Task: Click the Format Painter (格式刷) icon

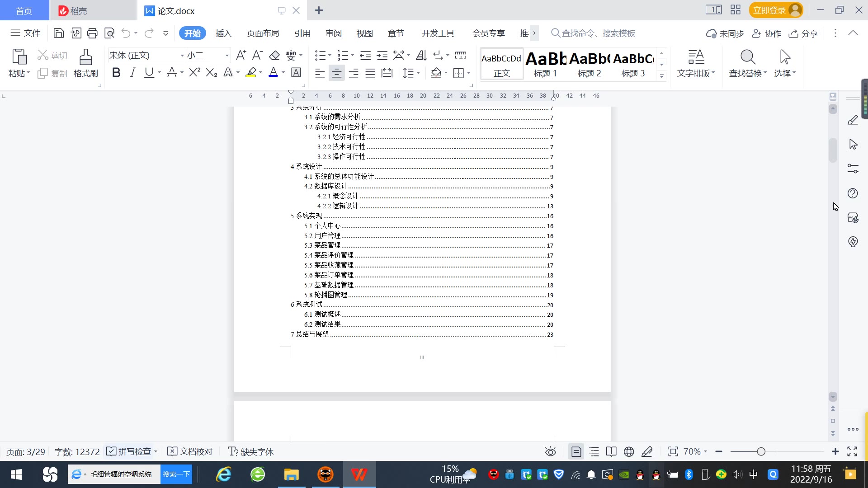Action: (86, 63)
